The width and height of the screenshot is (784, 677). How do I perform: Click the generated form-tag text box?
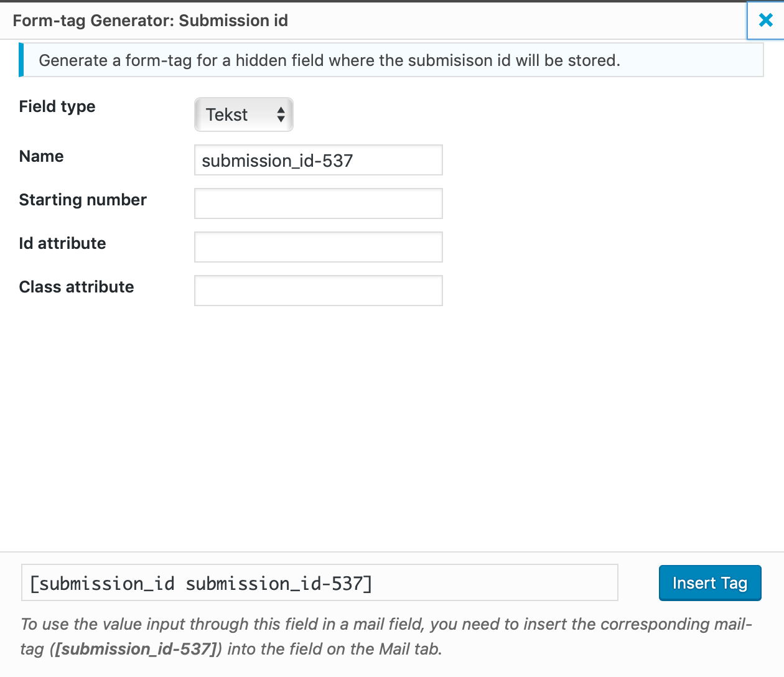(x=320, y=582)
